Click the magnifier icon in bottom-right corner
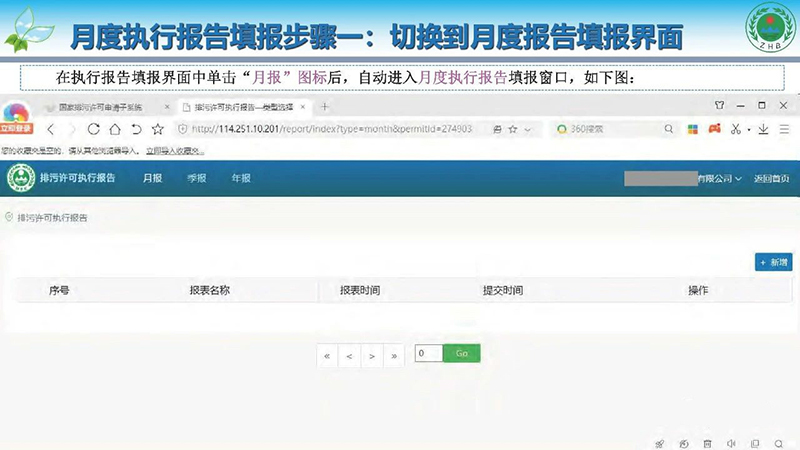This screenshot has width=800, height=450. 779,443
